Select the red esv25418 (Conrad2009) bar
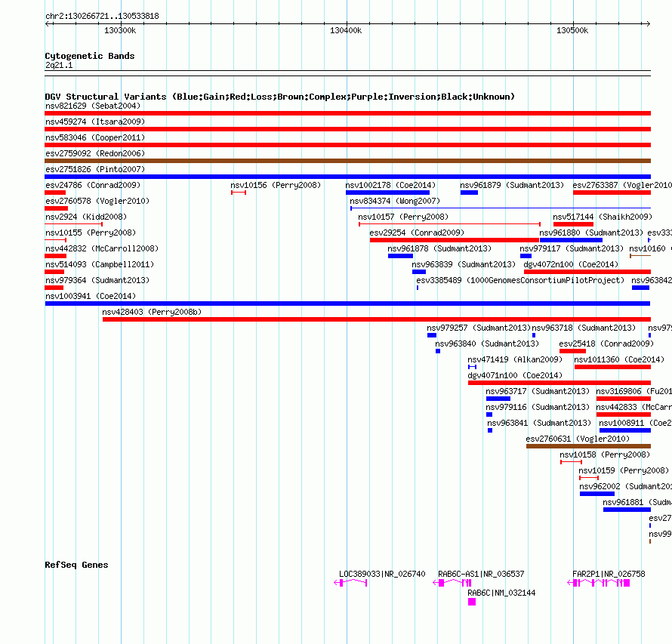The image size is (672, 644). (x=572, y=351)
